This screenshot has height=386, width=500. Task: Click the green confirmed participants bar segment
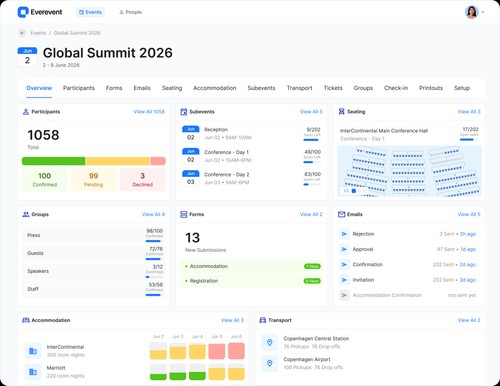click(53, 161)
